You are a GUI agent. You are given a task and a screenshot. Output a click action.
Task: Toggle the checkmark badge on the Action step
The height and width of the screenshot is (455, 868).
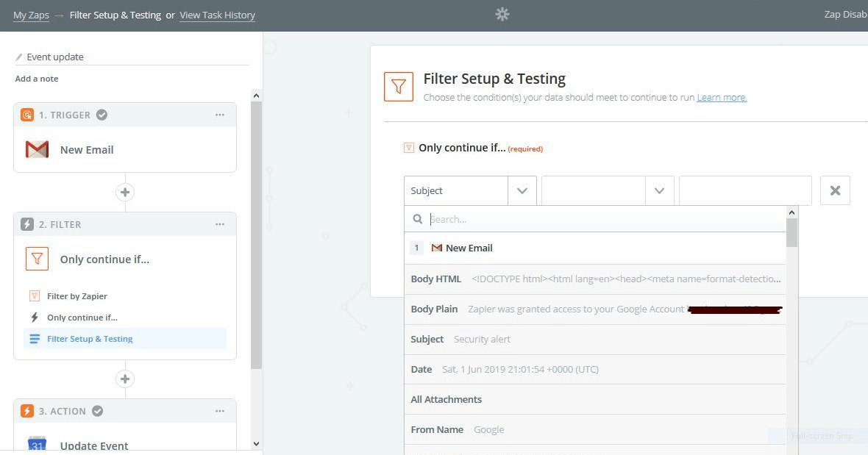(97, 411)
